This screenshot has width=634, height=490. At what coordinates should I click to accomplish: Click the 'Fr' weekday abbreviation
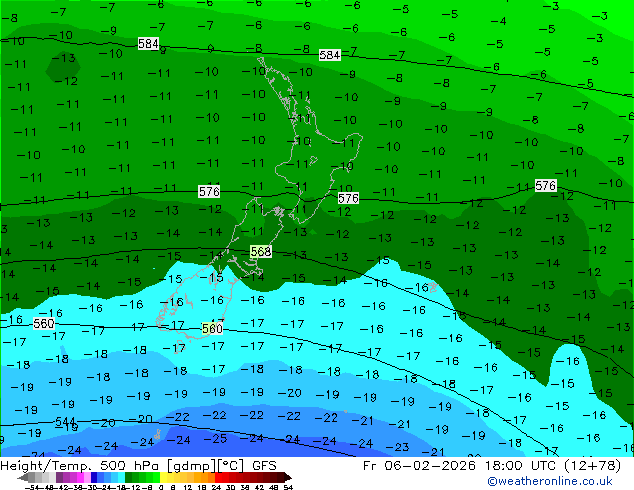pyautogui.click(x=369, y=466)
